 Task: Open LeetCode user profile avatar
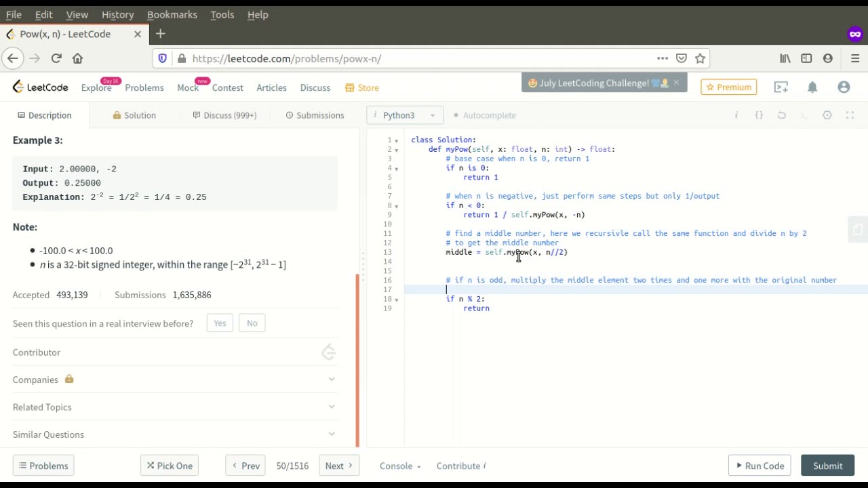click(x=844, y=87)
